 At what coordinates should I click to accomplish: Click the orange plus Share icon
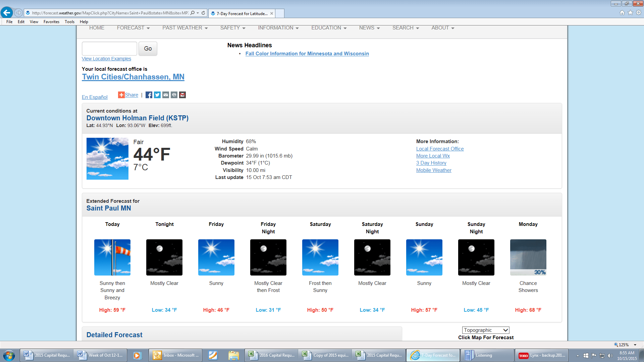tap(121, 95)
